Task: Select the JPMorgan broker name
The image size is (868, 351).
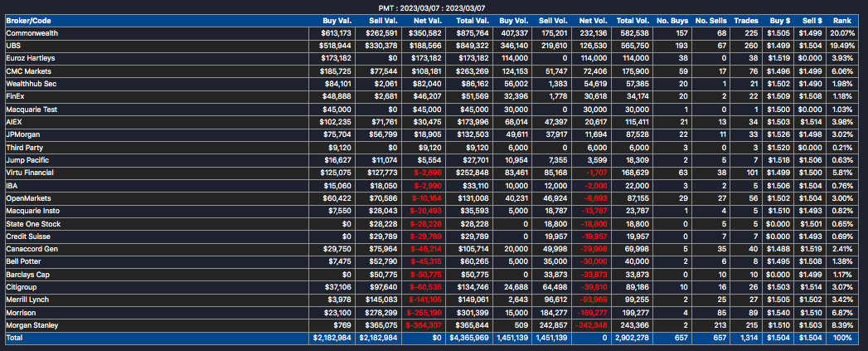Action: (22, 134)
